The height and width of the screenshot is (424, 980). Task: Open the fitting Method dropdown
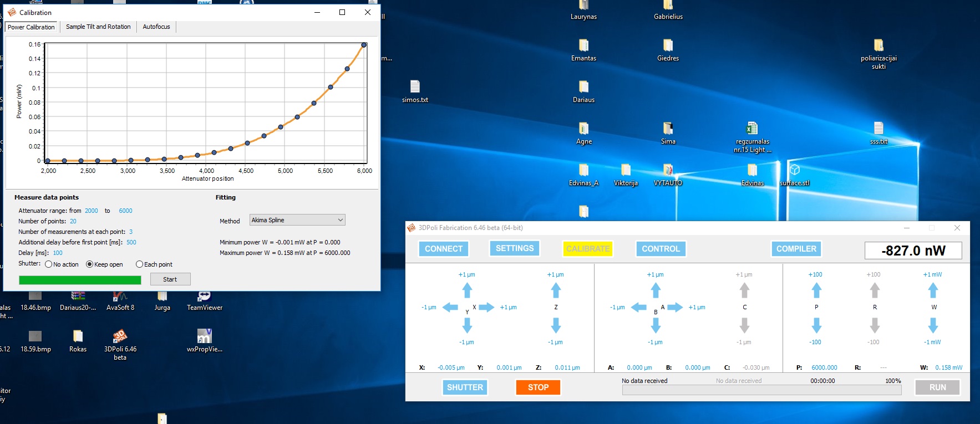click(297, 220)
